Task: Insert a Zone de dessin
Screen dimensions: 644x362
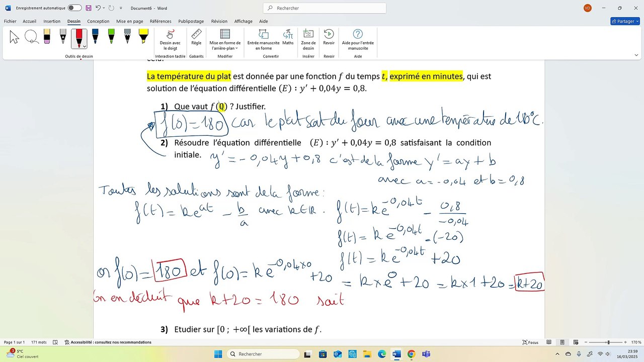Action: (x=308, y=40)
